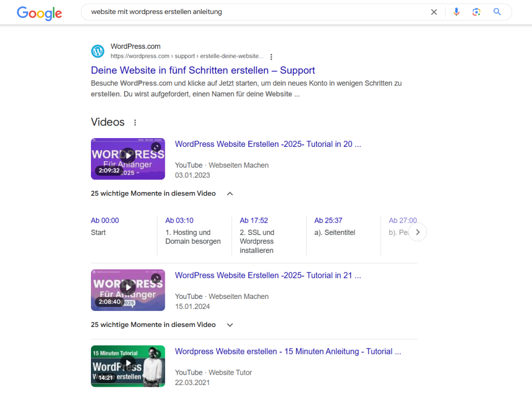Jump to 'Ab 17:52' SSL und Wordpress moment
The image size is (532, 395).
(x=254, y=221)
